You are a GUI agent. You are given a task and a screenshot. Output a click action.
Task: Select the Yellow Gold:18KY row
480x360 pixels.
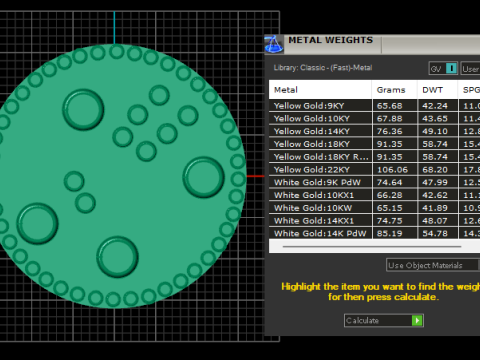point(374,144)
